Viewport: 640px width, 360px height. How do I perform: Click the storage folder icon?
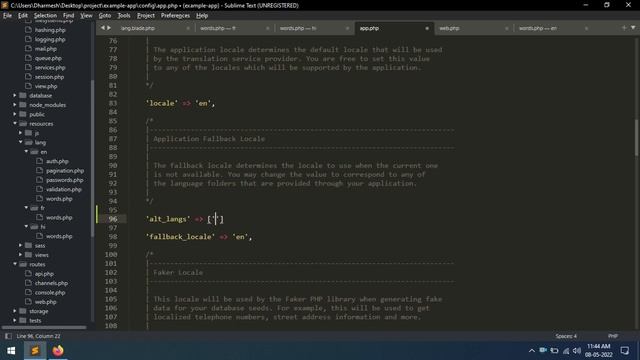pyautogui.click(x=23, y=311)
